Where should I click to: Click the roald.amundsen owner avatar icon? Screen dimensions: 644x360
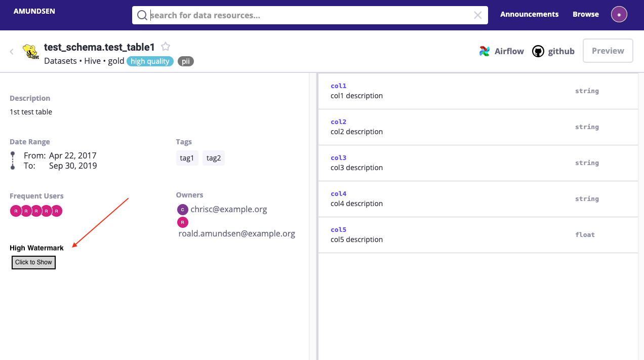tap(182, 222)
